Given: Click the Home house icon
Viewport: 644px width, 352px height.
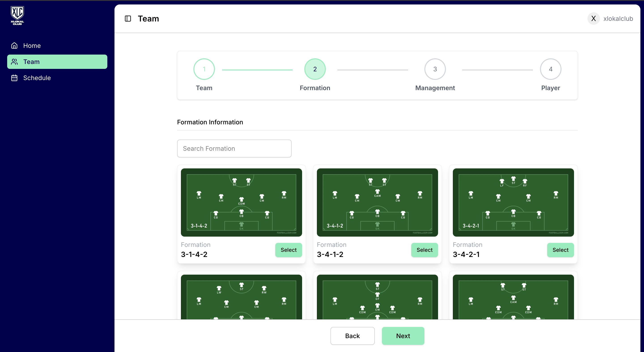Looking at the screenshot, I should (14, 45).
